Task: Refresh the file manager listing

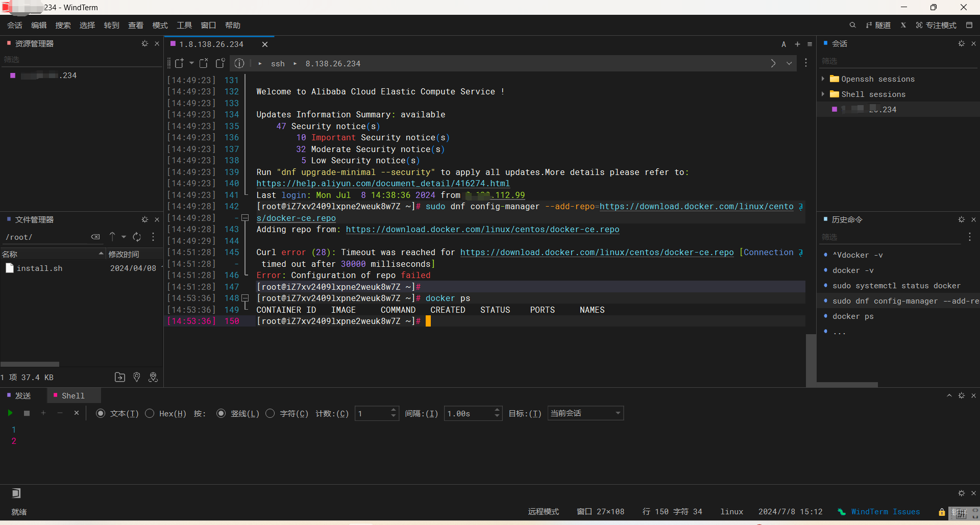Action: [x=137, y=237]
